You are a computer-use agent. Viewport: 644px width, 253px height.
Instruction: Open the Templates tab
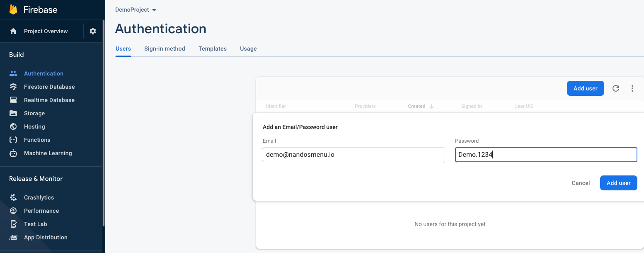(x=212, y=49)
